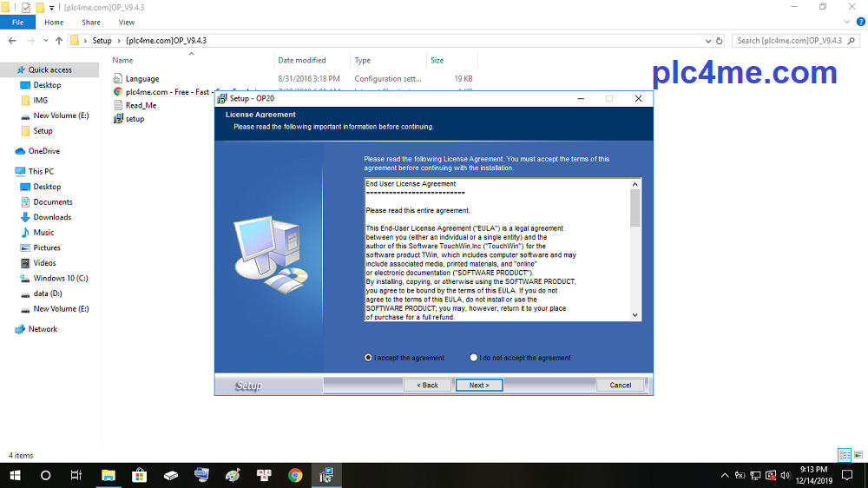Open File Explorer from the taskbar

click(x=108, y=475)
